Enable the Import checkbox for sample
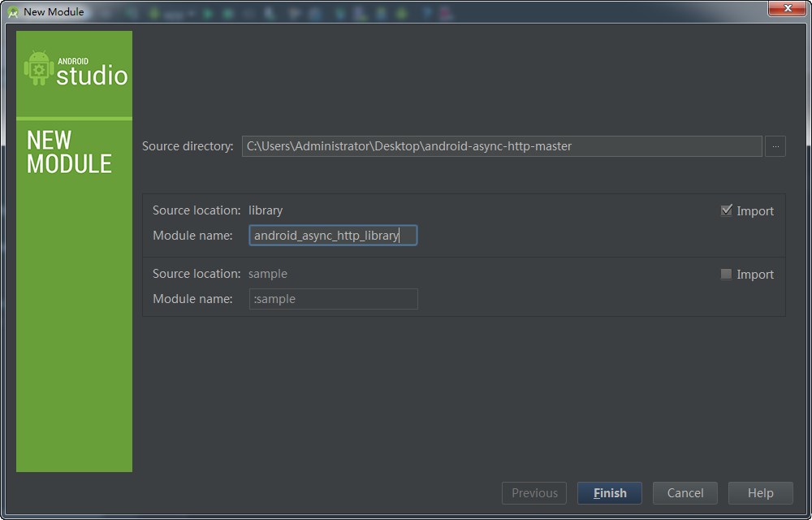 tap(727, 275)
